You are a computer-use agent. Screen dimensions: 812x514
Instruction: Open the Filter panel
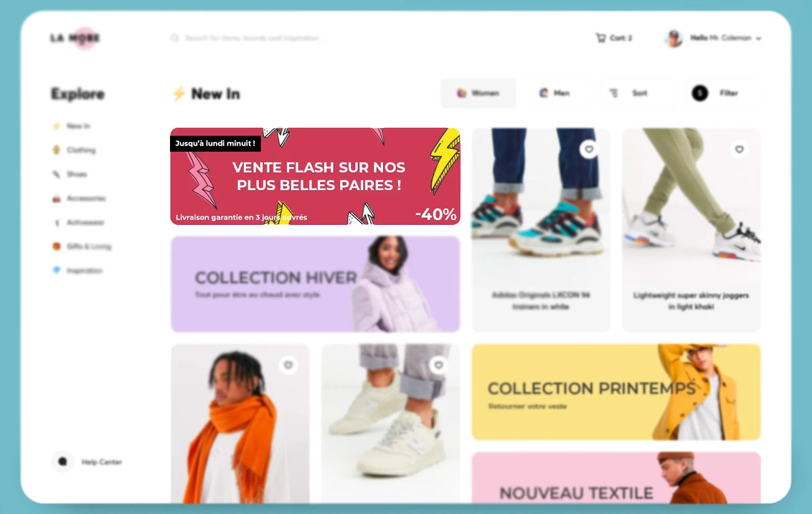721,93
